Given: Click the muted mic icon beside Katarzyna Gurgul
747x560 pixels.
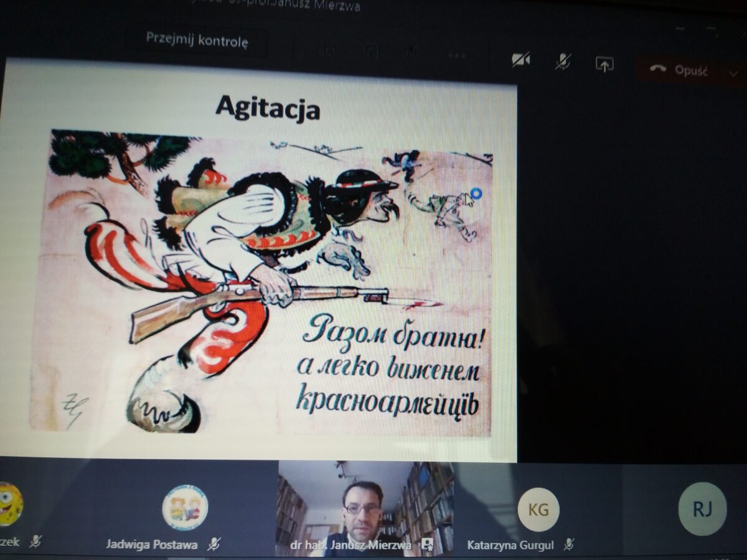Looking at the screenshot, I should pos(568,544).
